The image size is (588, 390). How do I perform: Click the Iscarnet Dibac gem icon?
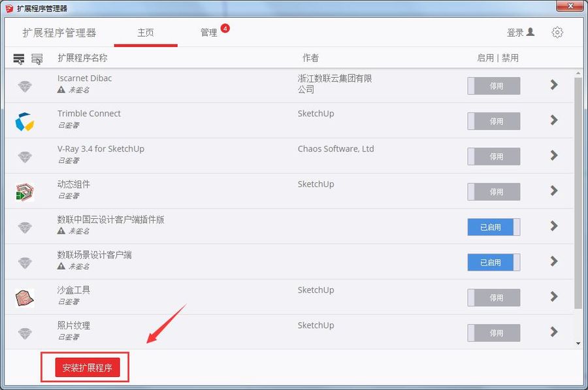click(x=25, y=86)
